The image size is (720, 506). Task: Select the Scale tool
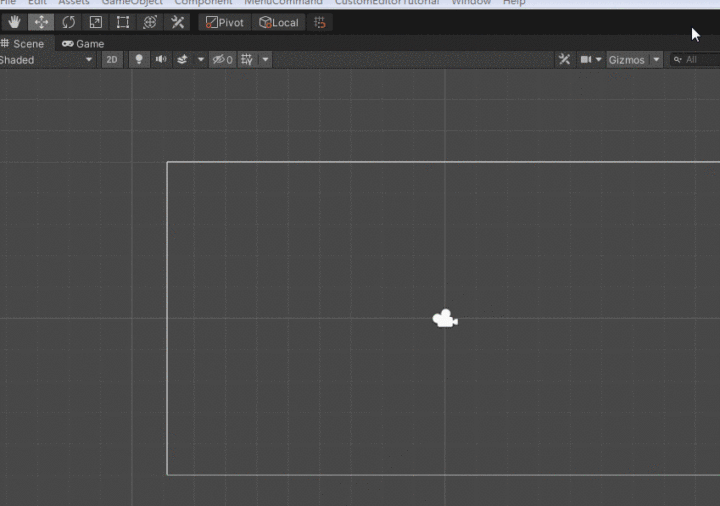(96, 22)
